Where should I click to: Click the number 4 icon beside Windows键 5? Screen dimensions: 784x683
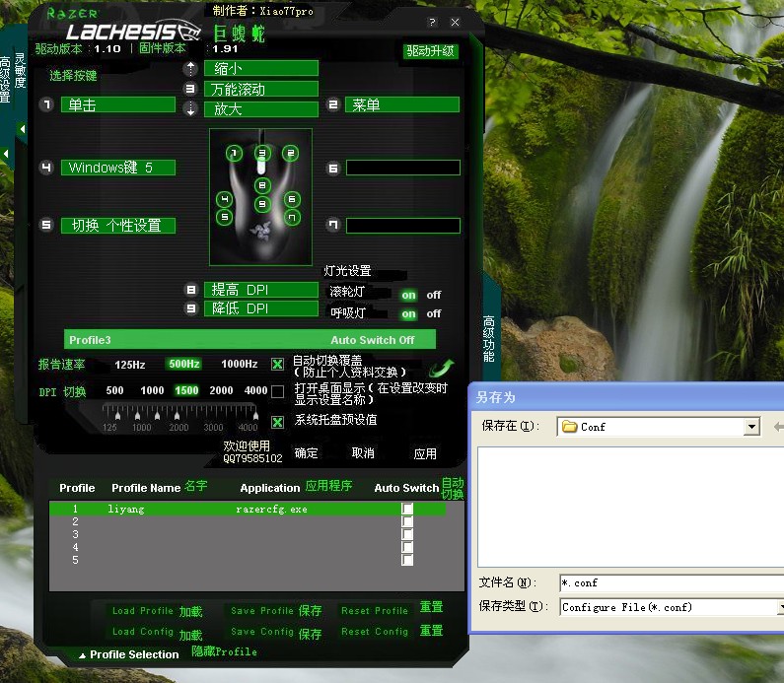pos(46,168)
